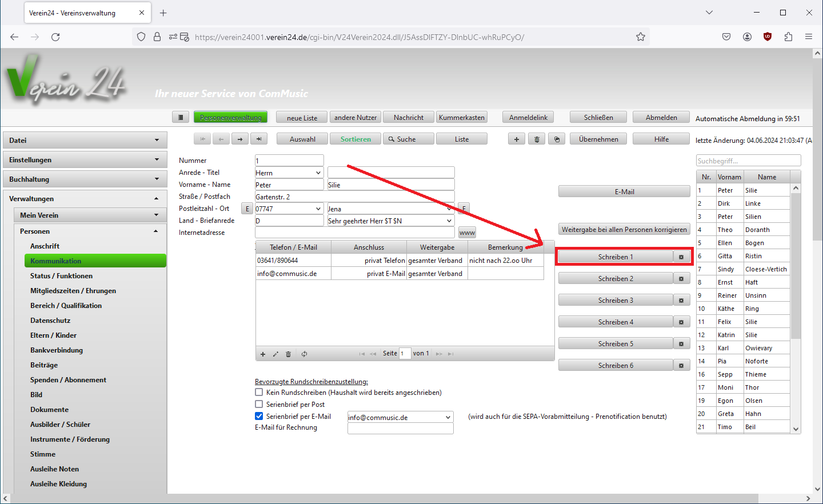Open a new browser tab

click(x=163, y=13)
